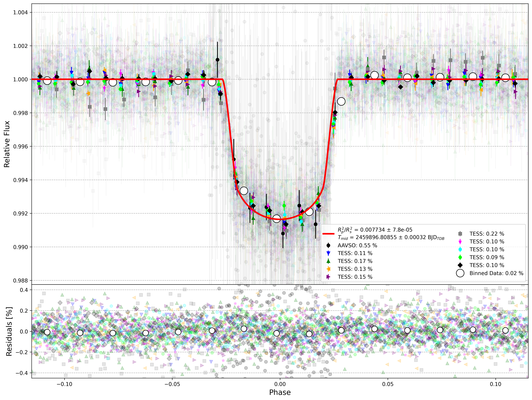Click the 0.988 flux tick label
Viewport: 532px width, 400px height.
pos(20,281)
